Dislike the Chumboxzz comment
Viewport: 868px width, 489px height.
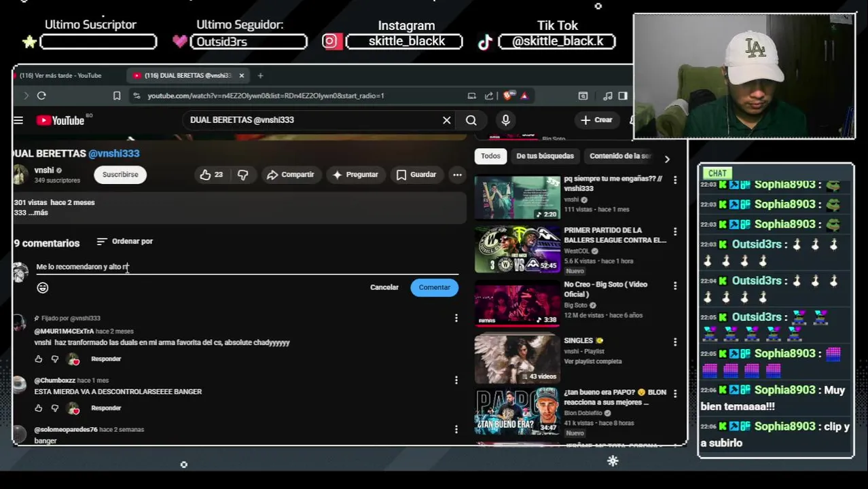tap(55, 407)
